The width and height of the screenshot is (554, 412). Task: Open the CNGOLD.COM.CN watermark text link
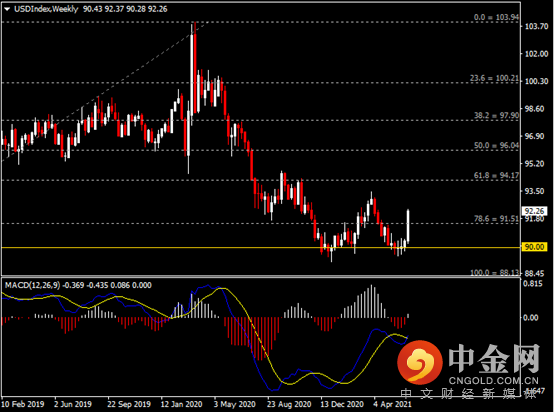(x=494, y=381)
